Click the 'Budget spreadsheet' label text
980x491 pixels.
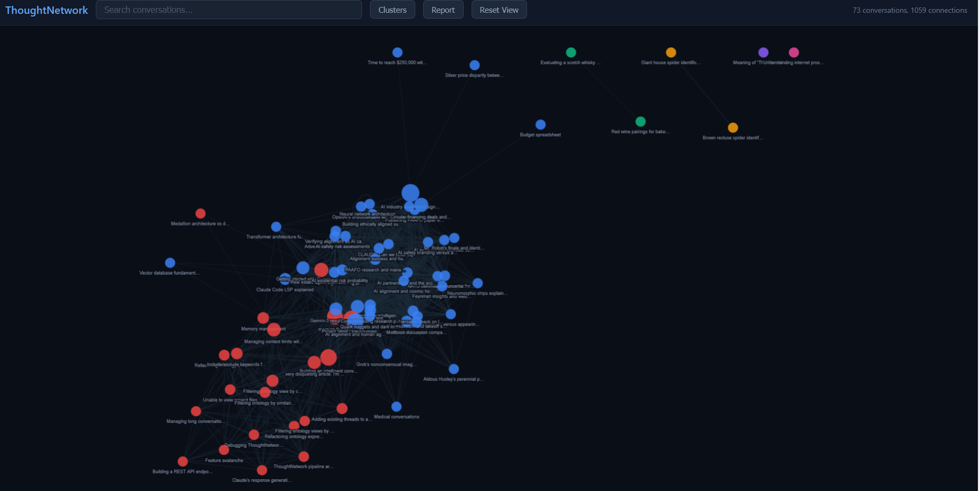(540, 135)
